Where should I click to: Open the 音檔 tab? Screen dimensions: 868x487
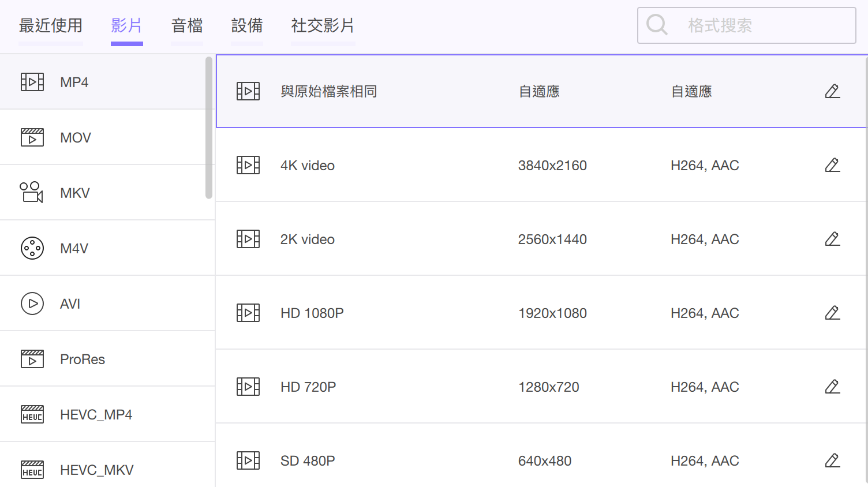coord(187,25)
